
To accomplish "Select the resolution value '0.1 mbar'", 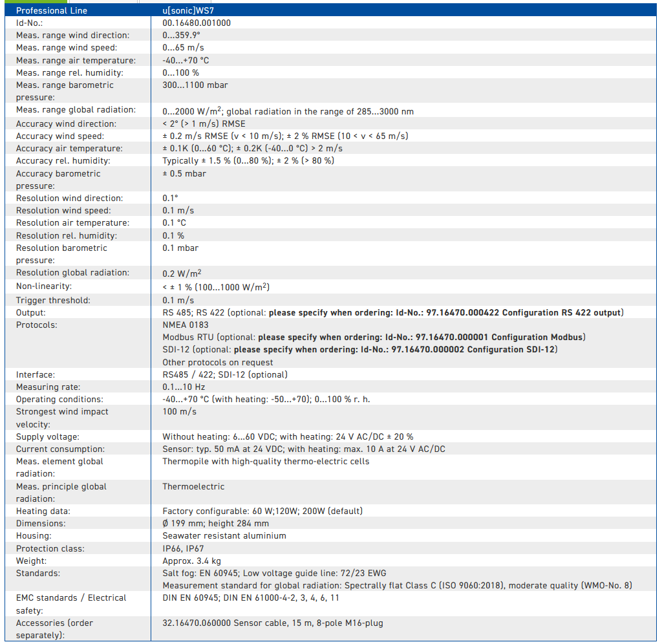I will click(180, 248).
